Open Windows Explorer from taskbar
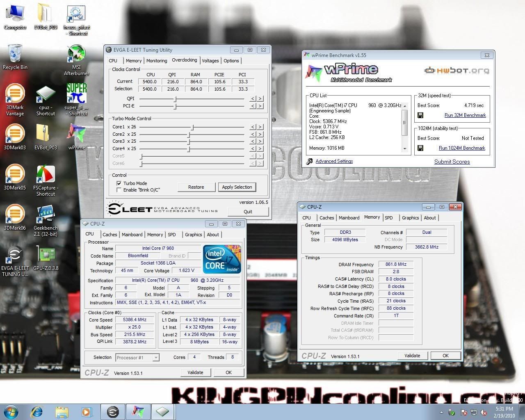Viewport: 525px width, 420px height. [62, 411]
